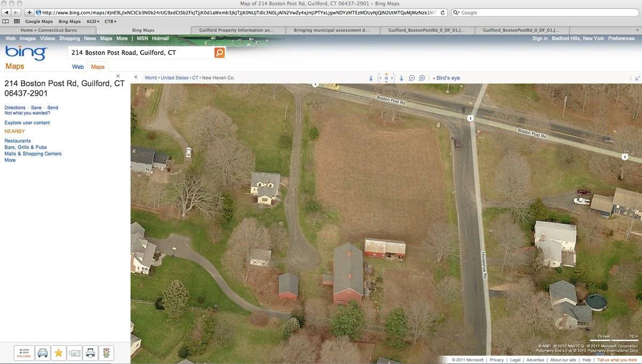Open the Bird's eye view dropdown

coord(446,78)
